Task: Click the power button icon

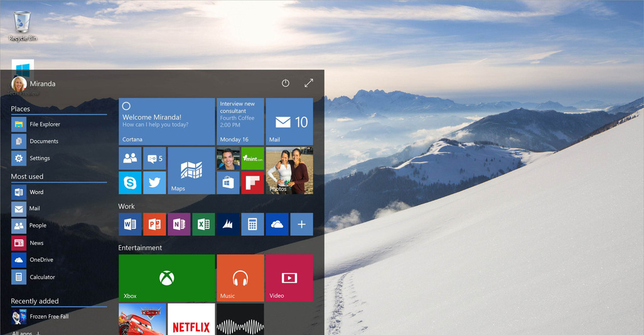Action: pyautogui.click(x=286, y=83)
